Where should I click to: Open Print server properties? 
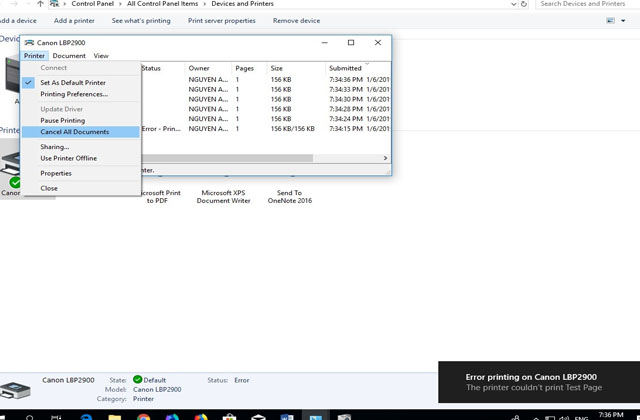(x=222, y=20)
